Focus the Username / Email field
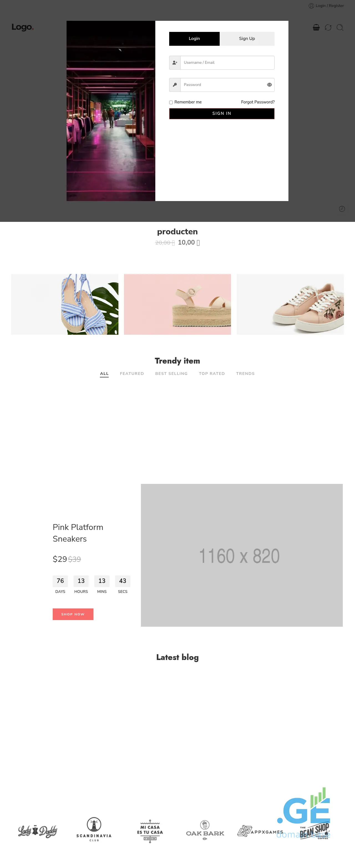 point(227,63)
